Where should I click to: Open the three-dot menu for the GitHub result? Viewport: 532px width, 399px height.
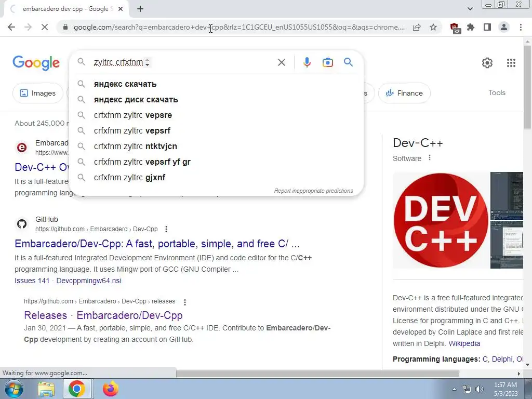coord(166,229)
